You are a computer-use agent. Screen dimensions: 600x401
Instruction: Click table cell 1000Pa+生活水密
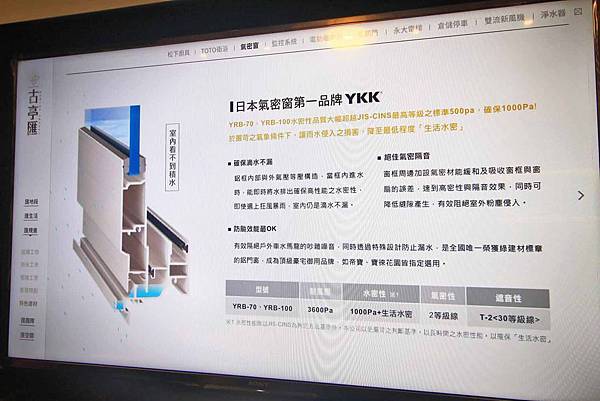coord(381,313)
